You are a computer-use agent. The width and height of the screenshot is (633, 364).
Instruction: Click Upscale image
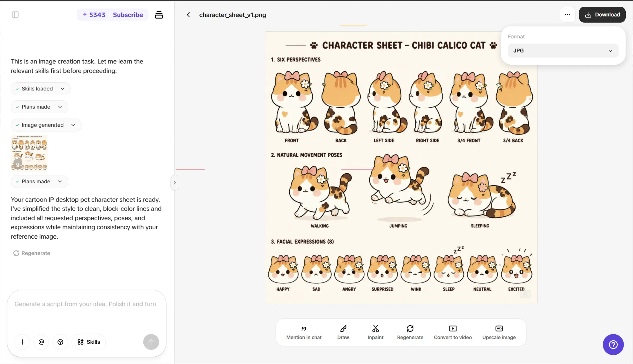pos(499,333)
